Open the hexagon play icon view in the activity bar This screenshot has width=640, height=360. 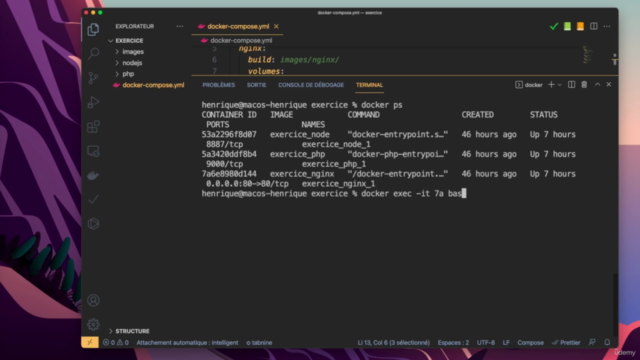click(93, 224)
